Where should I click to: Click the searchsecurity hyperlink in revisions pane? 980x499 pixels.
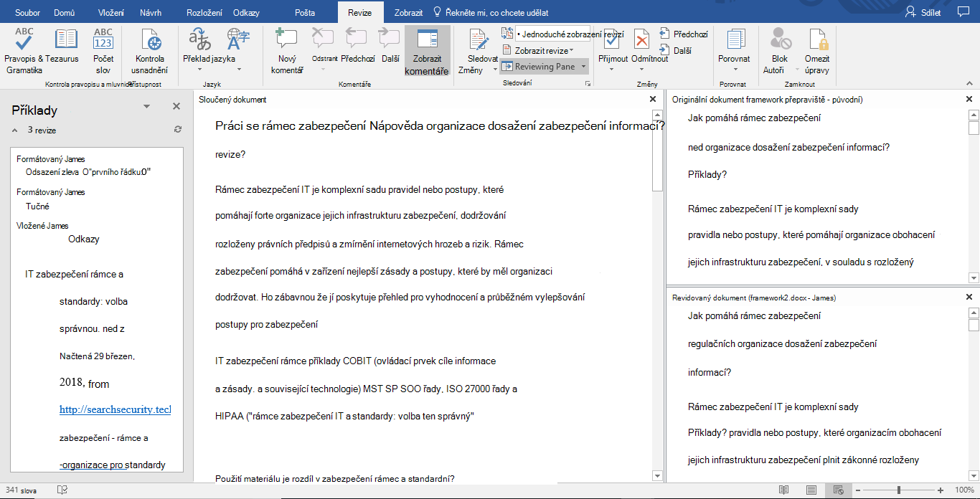click(115, 409)
